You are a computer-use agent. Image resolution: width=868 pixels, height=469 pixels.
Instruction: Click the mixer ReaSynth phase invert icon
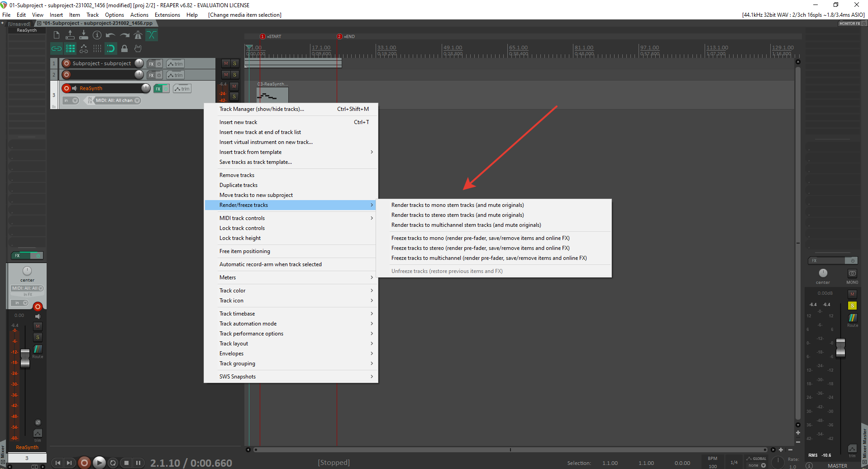coord(38,422)
